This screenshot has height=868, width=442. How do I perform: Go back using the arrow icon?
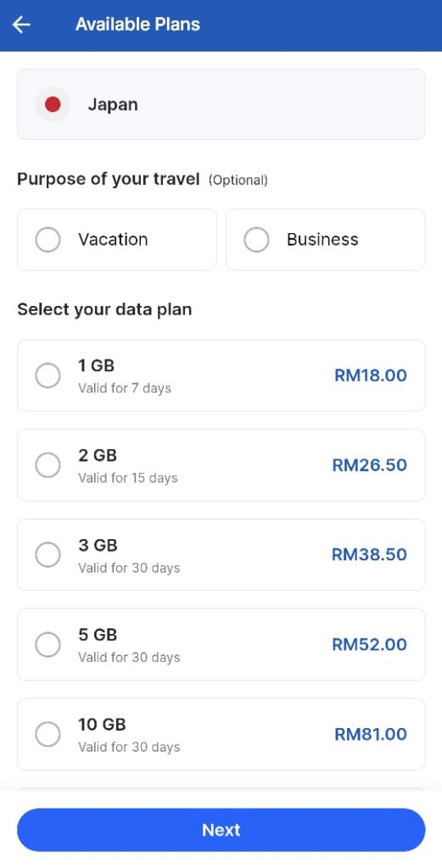pyautogui.click(x=21, y=25)
